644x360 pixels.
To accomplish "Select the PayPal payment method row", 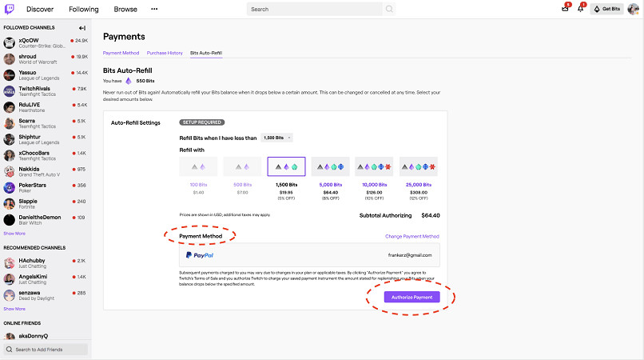I will 309,255.
